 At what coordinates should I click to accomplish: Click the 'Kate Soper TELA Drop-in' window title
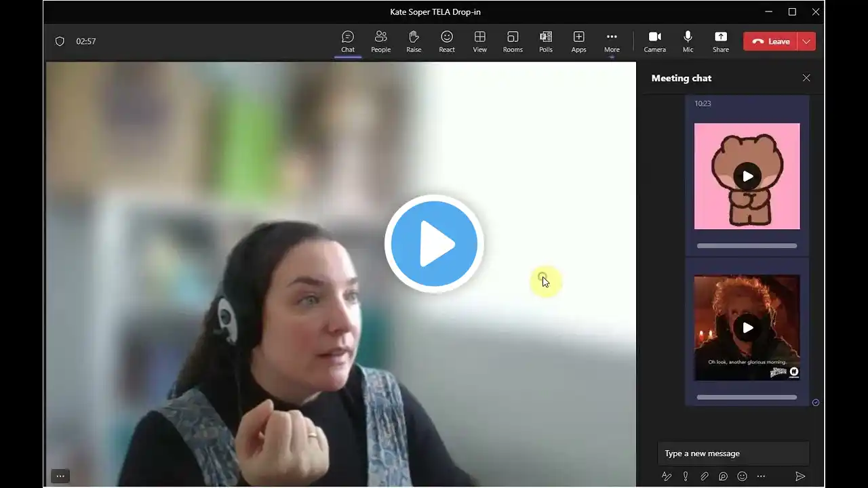(435, 12)
